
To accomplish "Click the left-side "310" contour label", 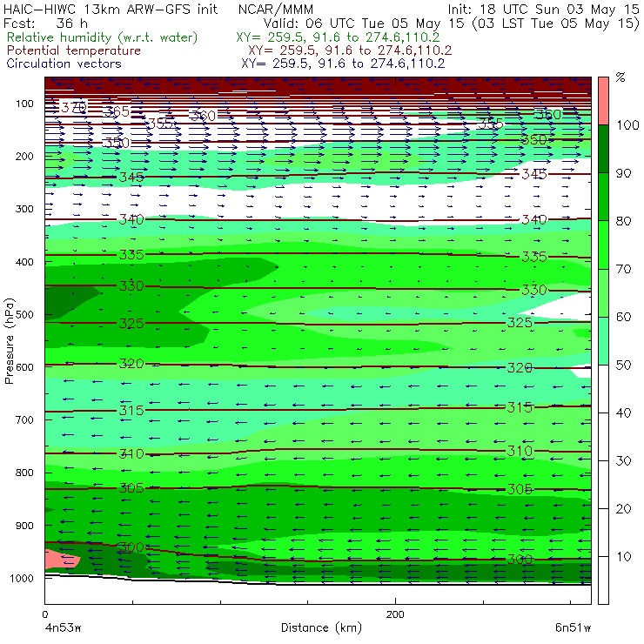I will pos(131,453).
